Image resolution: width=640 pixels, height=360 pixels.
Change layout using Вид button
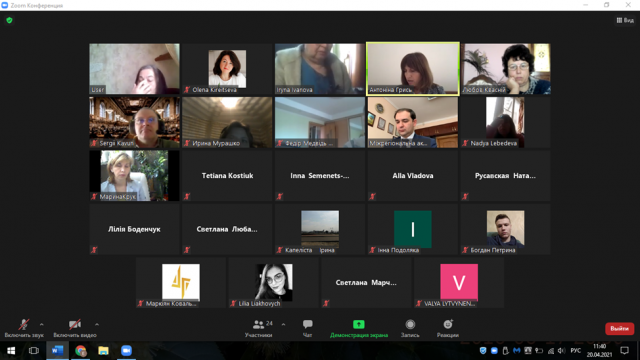[x=625, y=20]
